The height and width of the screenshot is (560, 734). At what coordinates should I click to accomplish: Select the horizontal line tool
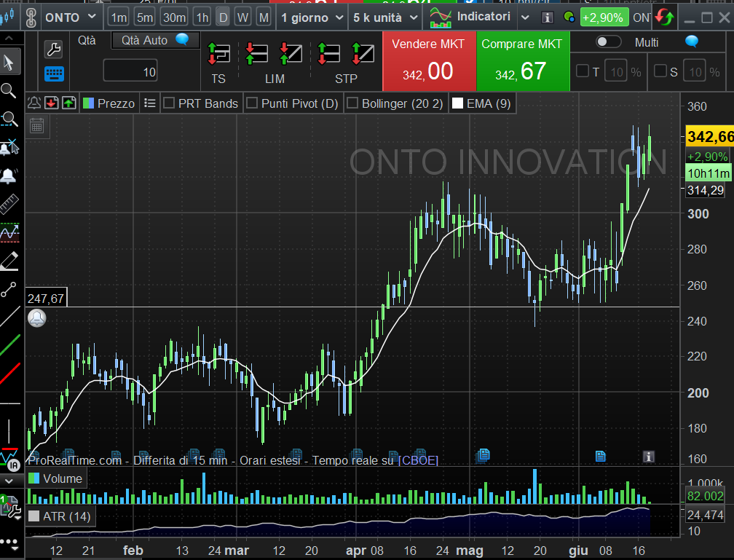pyautogui.click(x=10, y=403)
